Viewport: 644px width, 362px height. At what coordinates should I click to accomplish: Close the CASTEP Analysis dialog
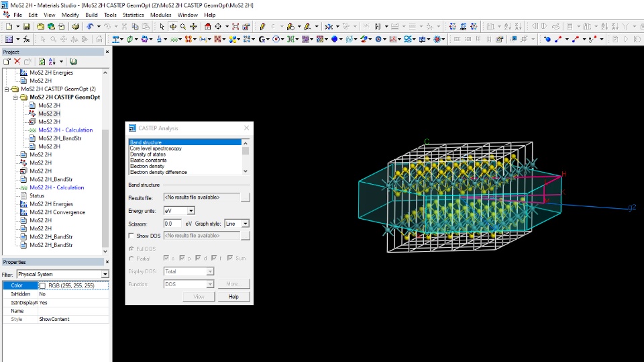(x=246, y=128)
